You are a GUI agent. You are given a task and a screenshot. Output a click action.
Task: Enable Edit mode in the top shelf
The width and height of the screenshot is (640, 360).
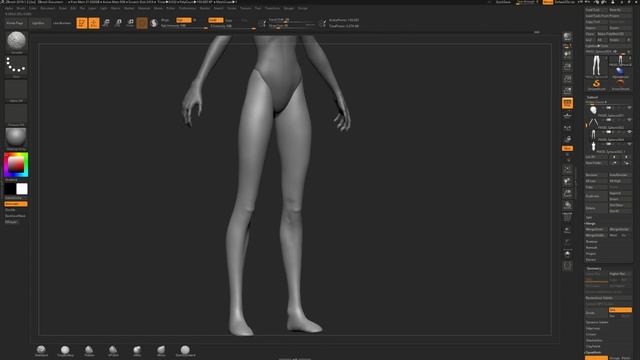point(82,23)
